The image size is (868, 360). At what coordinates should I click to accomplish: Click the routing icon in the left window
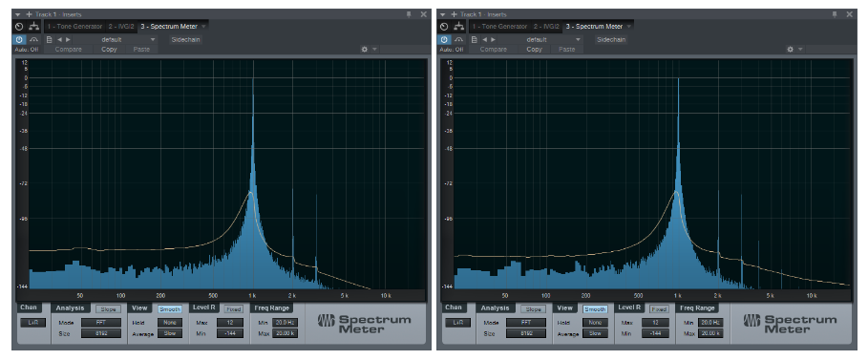click(x=33, y=27)
